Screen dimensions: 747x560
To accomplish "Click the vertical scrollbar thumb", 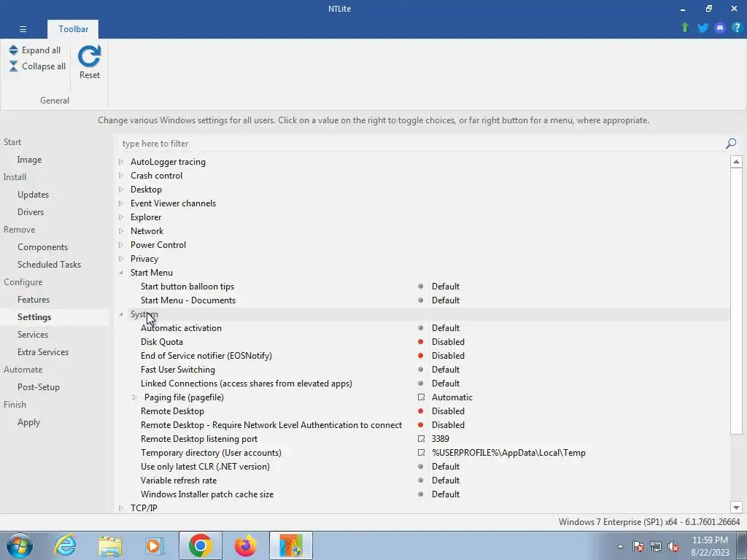I will 736,301.
